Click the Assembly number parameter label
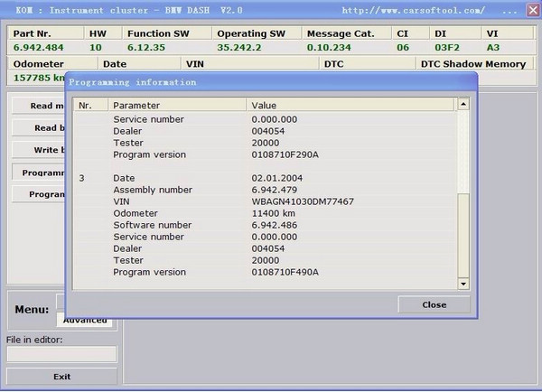 click(x=153, y=190)
